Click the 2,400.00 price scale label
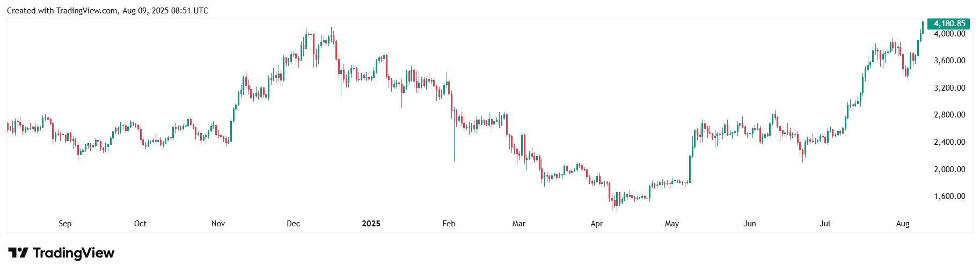 (x=949, y=142)
